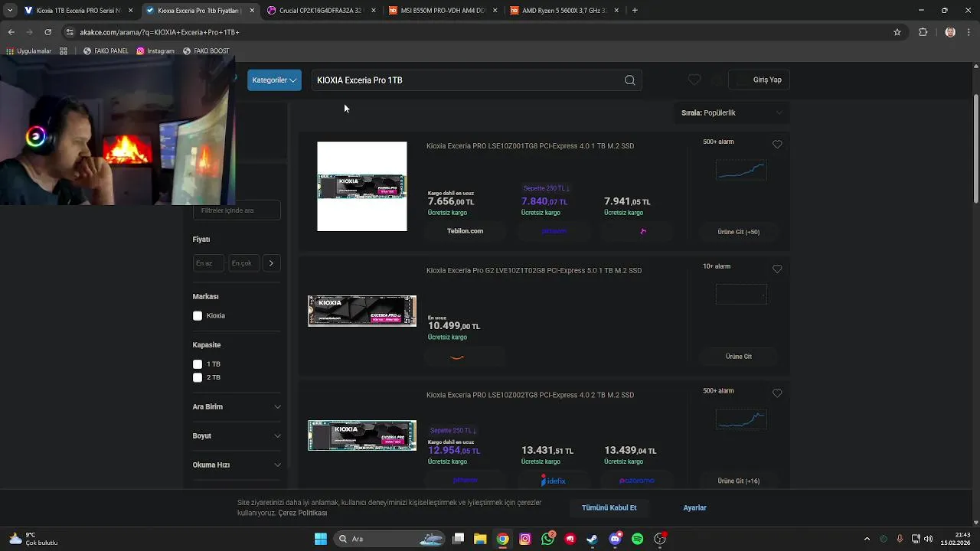Open the price history graph for LSE10Z002TG8

[741, 419]
